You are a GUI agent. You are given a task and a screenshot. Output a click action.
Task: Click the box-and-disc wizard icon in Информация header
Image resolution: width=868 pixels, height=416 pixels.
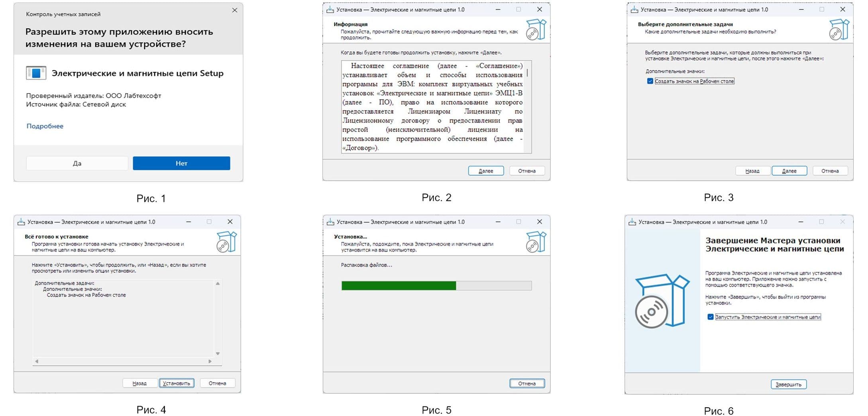click(536, 29)
